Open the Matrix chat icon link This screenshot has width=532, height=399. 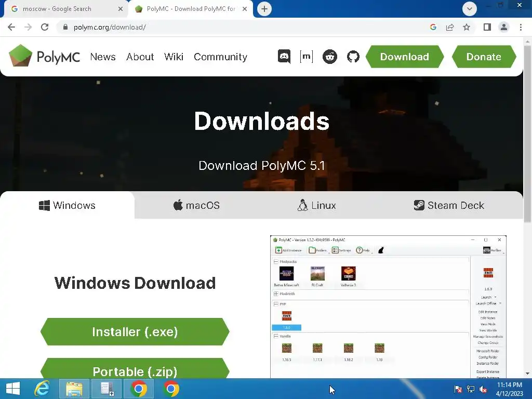coord(307,57)
